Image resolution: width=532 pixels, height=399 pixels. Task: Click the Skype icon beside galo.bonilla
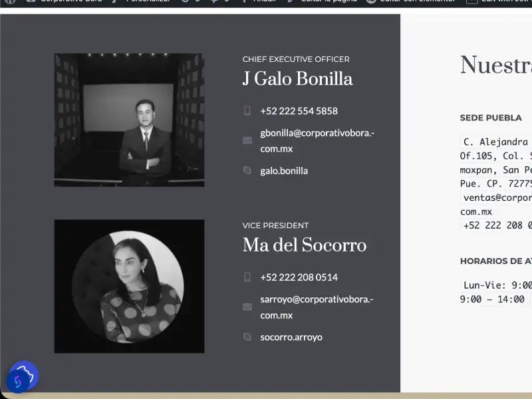pyautogui.click(x=247, y=170)
